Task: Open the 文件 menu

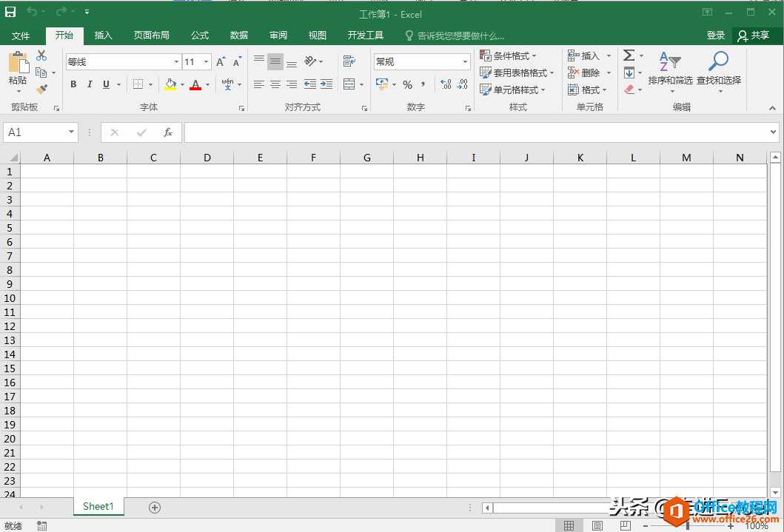Action: click(21, 35)
